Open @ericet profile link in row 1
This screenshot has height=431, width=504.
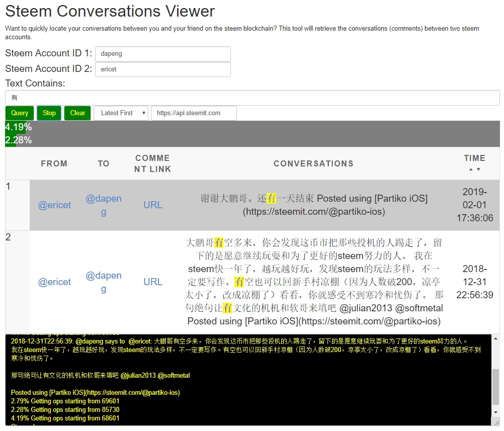[54, 205]
